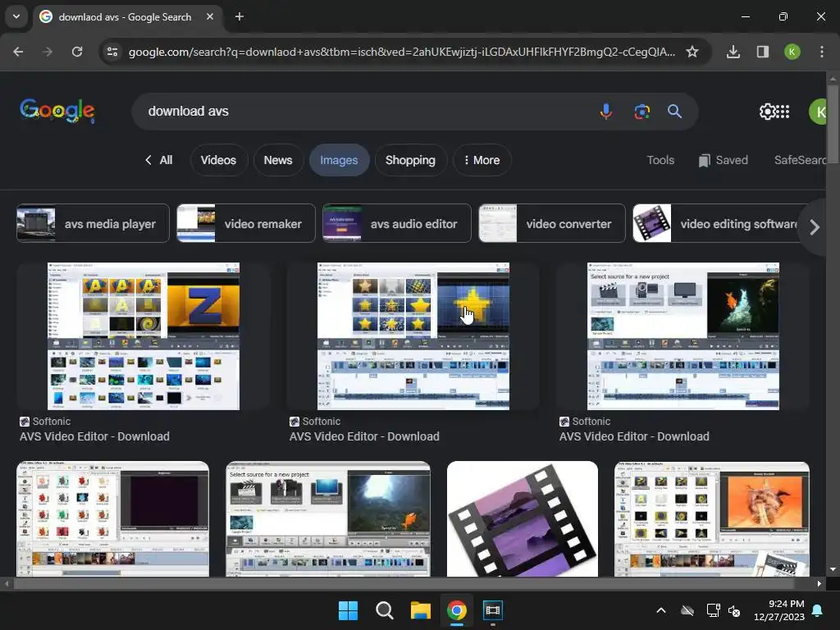Viewport: 840px width, 630px height.
Task: Open the tab search dropdown
Action: tap(16, 16)
